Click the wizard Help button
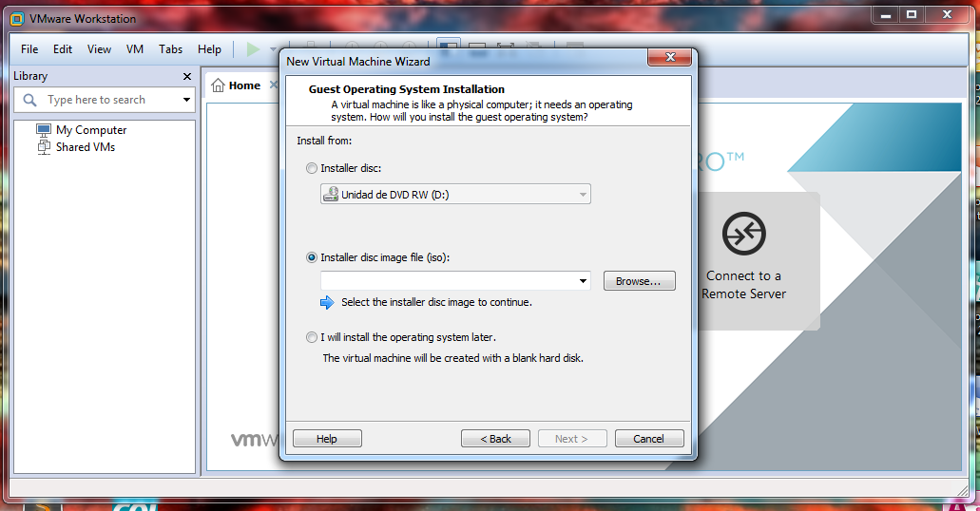Viewport: 980px width, 511px height. [x=327, y=439]
